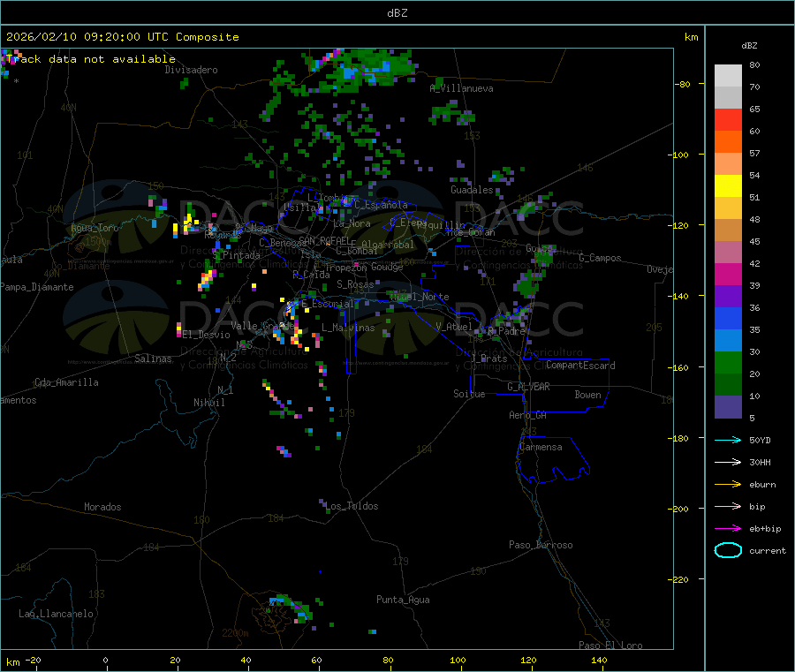Click the green 20-30 dBZ swatch
The width and height of the screenshot is (795, 672).
tap(728, 362)
